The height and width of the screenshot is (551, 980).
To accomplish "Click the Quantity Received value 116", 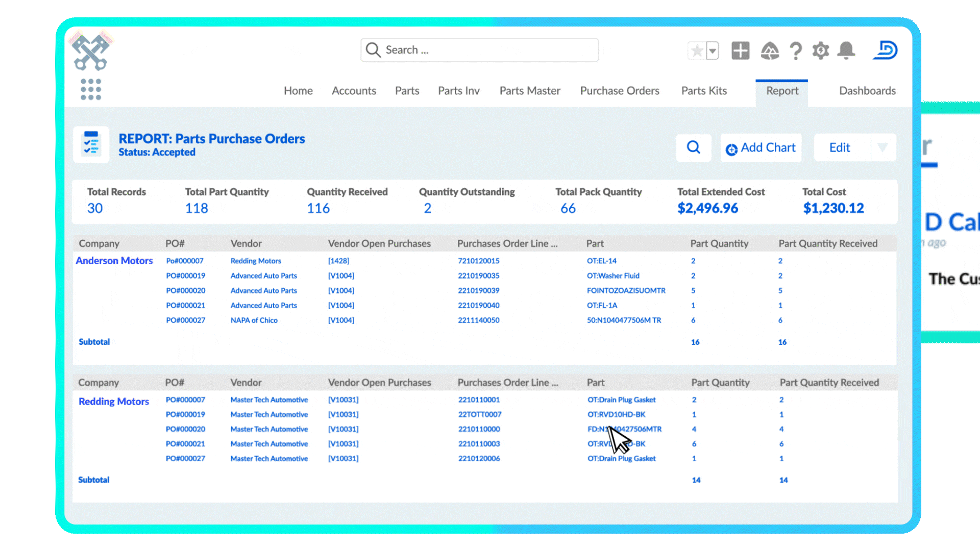I will (318, 208).
